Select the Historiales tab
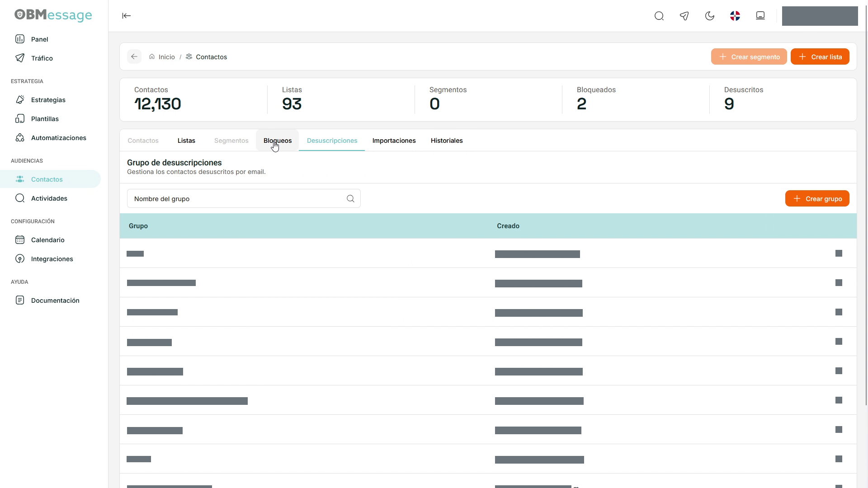The image size is (868, 488). point(447,141)
